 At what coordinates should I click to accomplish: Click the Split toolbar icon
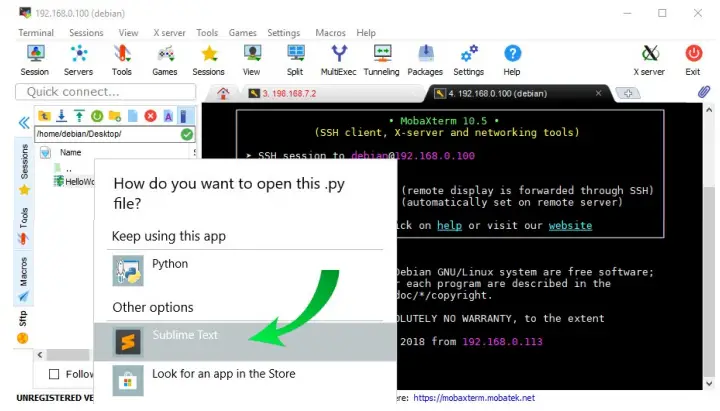tap(295, 60)
